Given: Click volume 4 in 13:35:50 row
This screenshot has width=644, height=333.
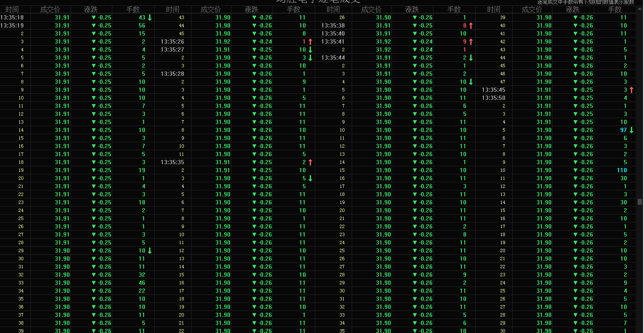Looking at the screenshot, I should point(625,98).
